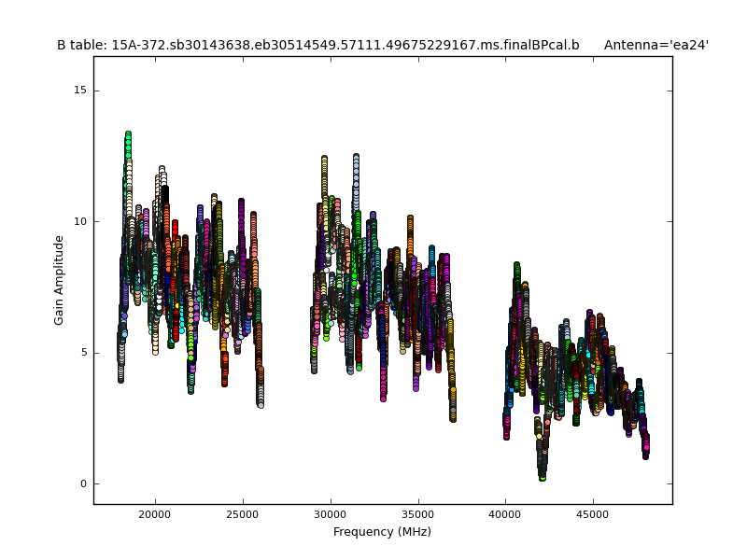Click the 35000 x-axis tick label
The width and height of the screenshot is (747, 560).
[x=417, y=514]
